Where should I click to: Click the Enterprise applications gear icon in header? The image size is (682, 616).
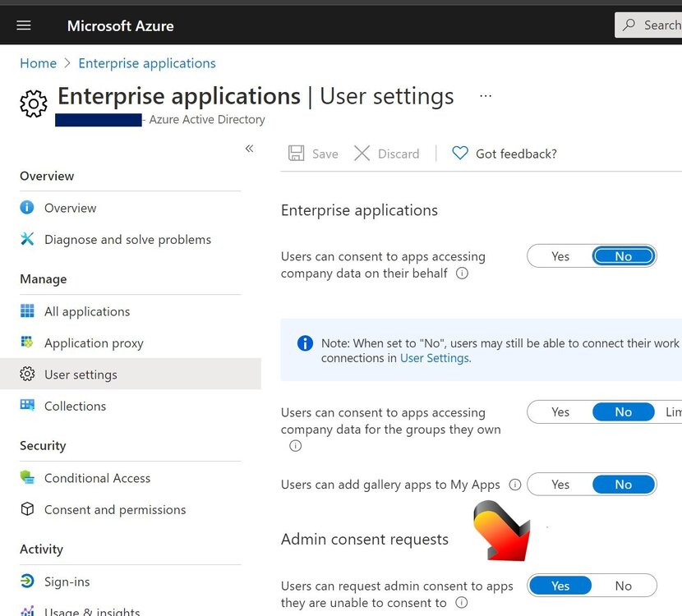[x=34, y=103]
